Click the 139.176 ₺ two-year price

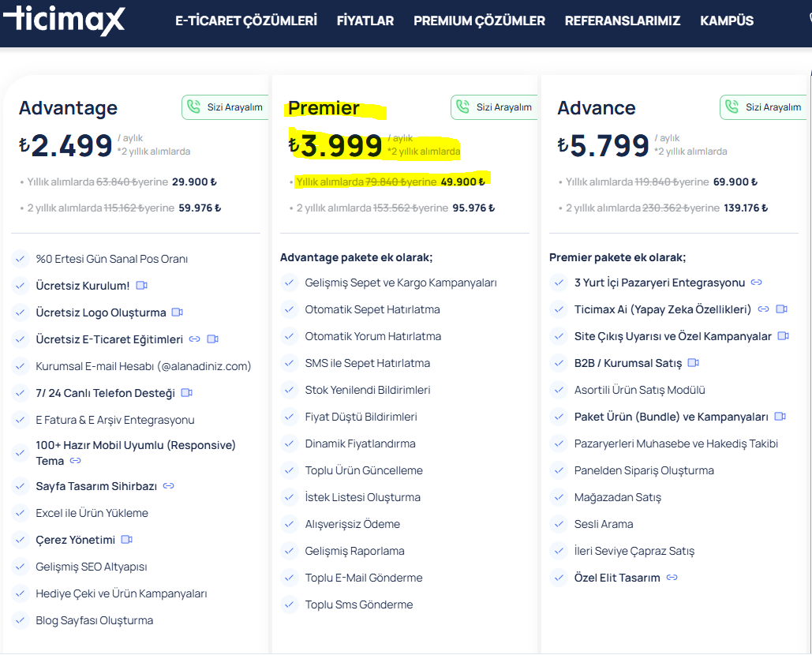pos(746,208)
